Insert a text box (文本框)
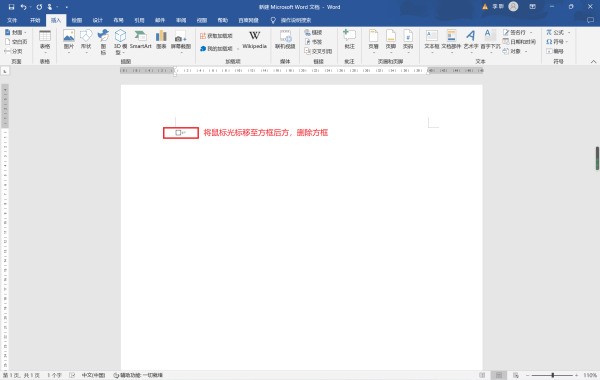The image size is (600, 380). [x=432, y=41]
